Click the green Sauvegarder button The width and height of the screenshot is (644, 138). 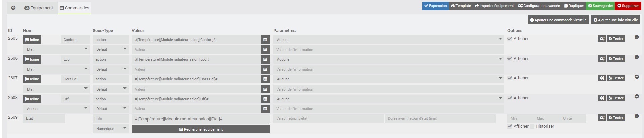pyautogui.click(x=600, y=6)
